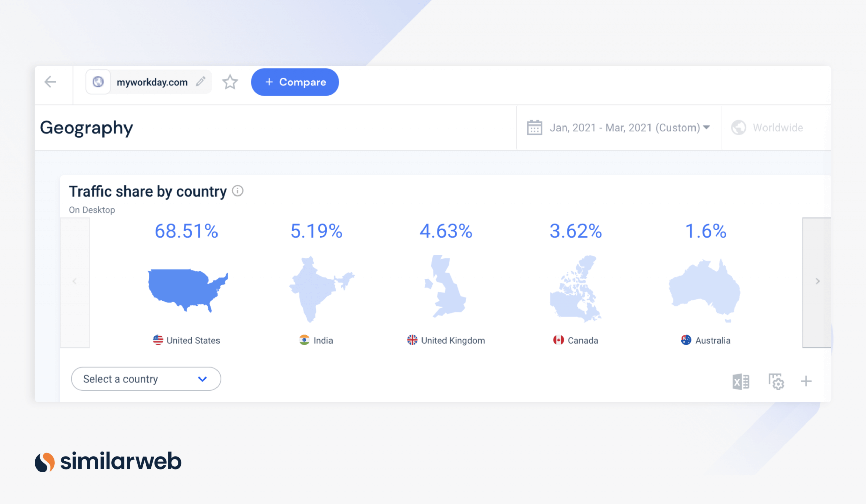Click the bookmark star icon
Image resolution: width=866 pixels, height=504 pixels.
[x=230, y=82]
